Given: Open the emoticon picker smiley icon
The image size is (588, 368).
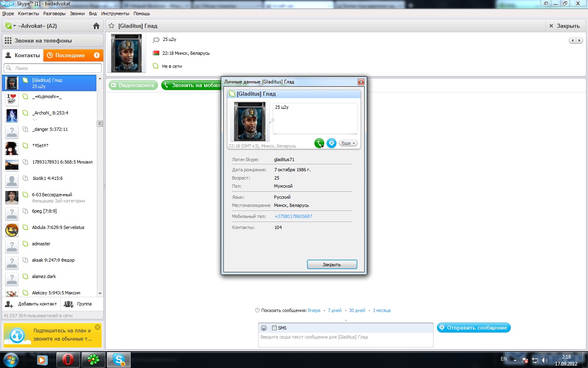Looking at the screenshot, I should click(x=264, y=328).
